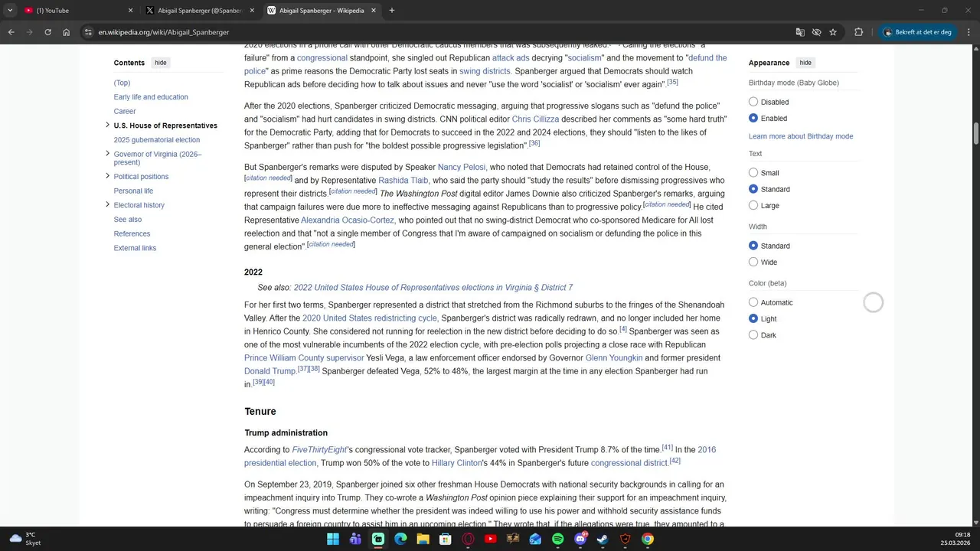
Task: Expand Governor of Virginia section in contents
Action: [x=107, y=154]
